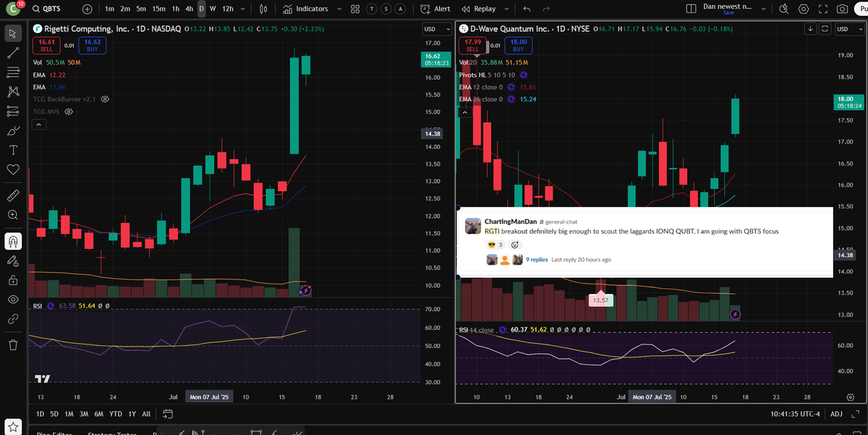Screen dimensions: 868x435
Task: Open the chart patterns tool
Action: tap(12, 92)
